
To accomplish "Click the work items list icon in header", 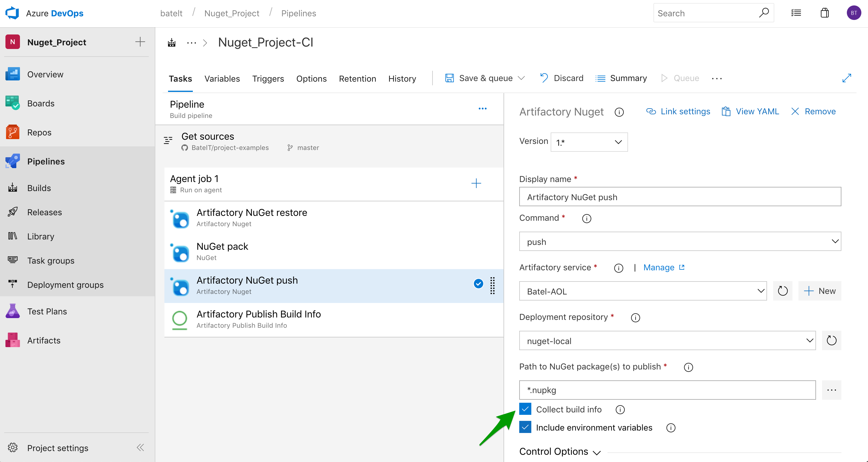I will tap(796, 13).
